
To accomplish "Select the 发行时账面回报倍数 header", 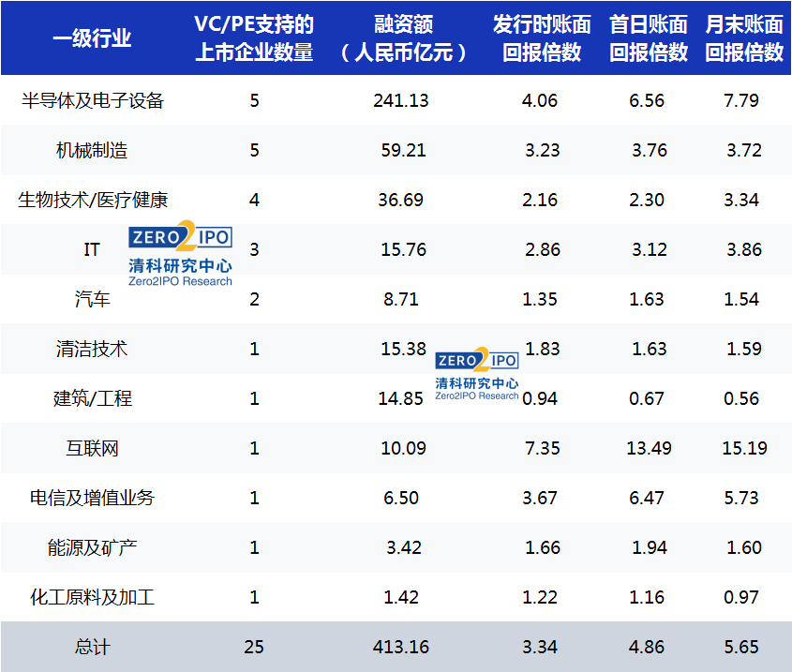I will click(542, 38).
